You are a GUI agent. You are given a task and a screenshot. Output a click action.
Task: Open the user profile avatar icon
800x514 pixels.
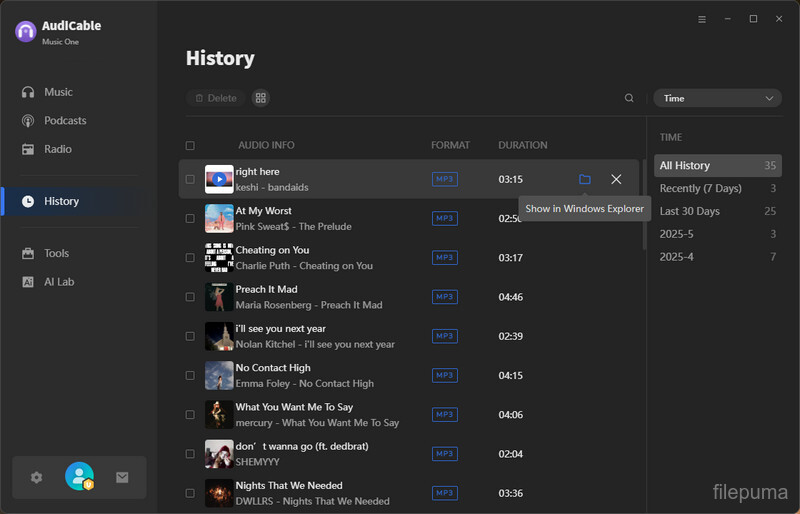[x=79, y=477]
